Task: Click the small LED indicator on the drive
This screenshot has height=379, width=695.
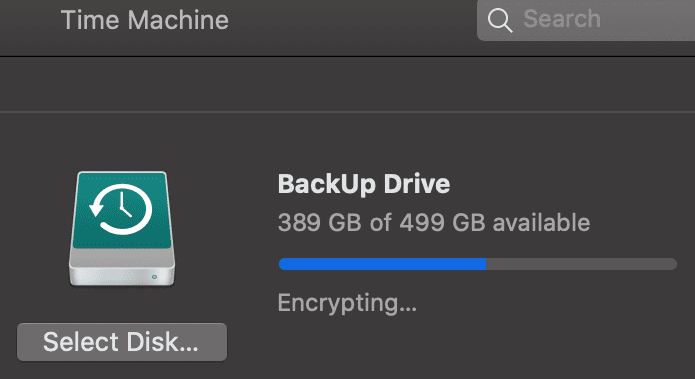Action: 154,277
